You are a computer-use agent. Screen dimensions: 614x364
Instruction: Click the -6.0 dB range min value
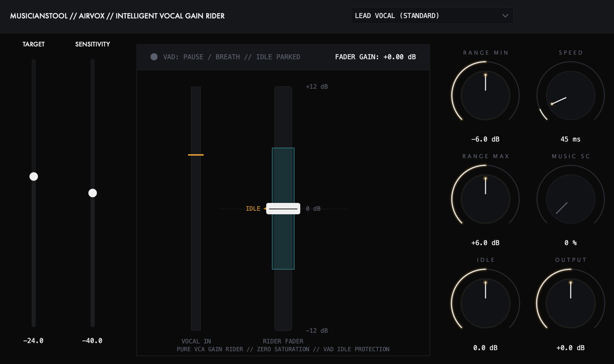(x=485, y=139)
